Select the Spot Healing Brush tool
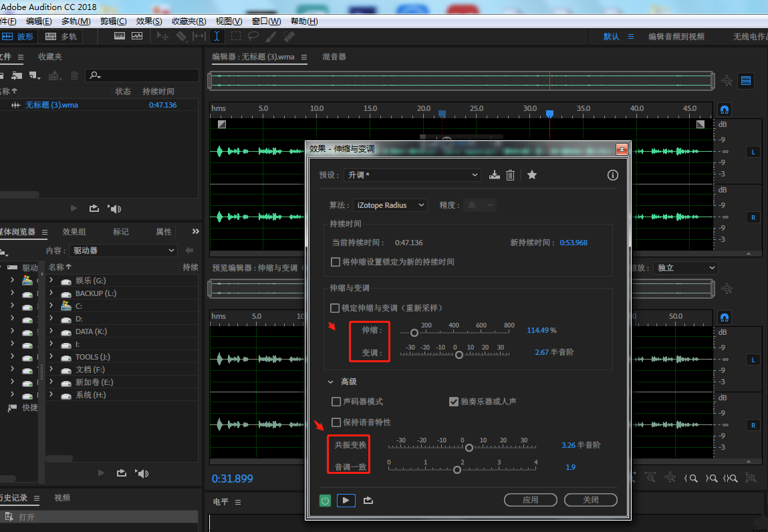Screen dimensions: 768x532 (x=289, y=36)
